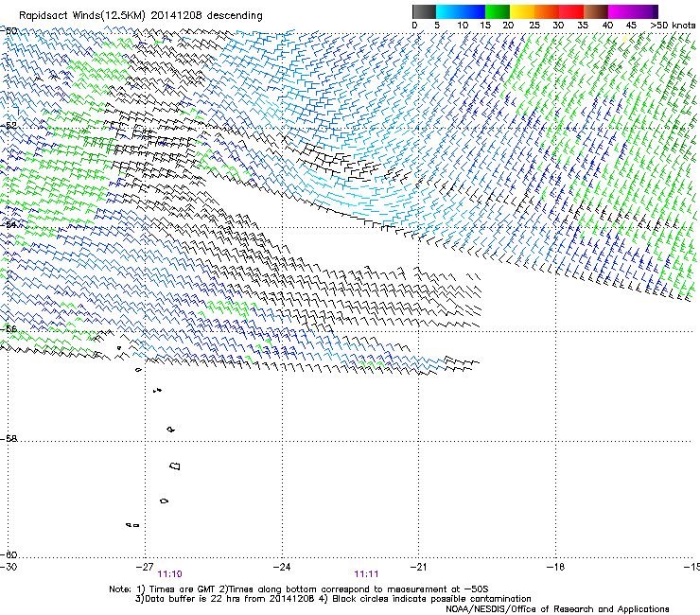Click the purple time label 11:11

pyautogui.click(x=366, y=574)
